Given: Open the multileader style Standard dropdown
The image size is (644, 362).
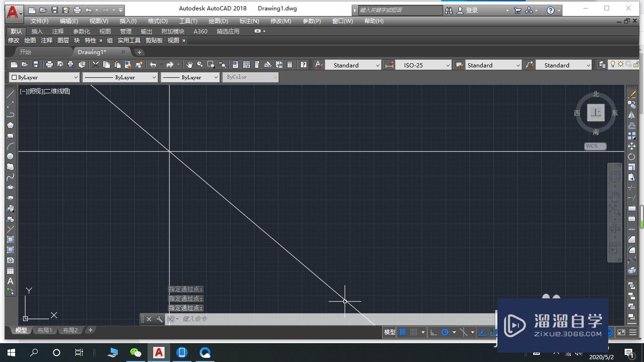Looking at the screenshot, I should tap(564, 65).
